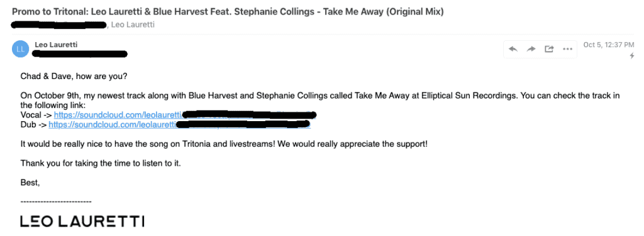Forward this email with the forward arrow
This screenshot has height=236, width=644.
(531, 49)
